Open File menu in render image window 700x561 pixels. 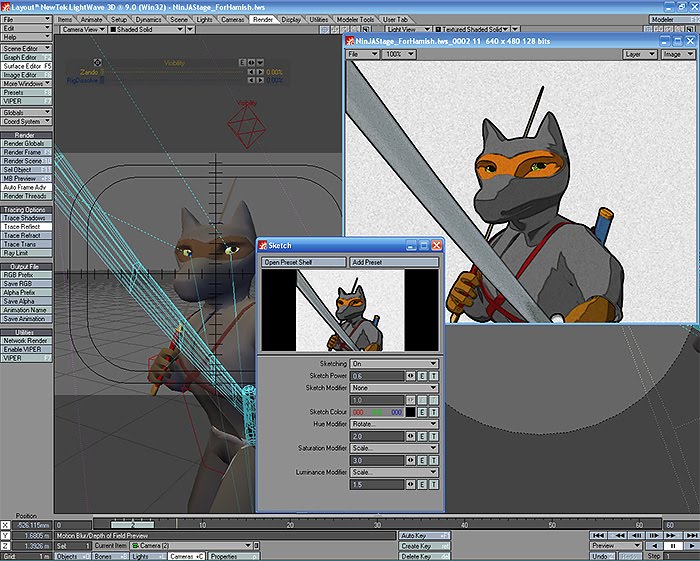coord(363,54)
